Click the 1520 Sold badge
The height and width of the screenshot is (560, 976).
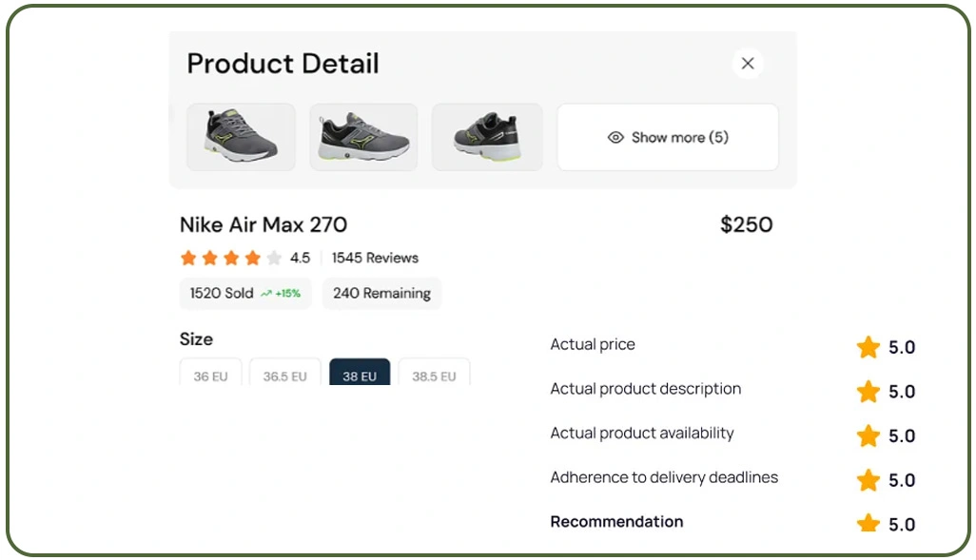pos(245,293)
